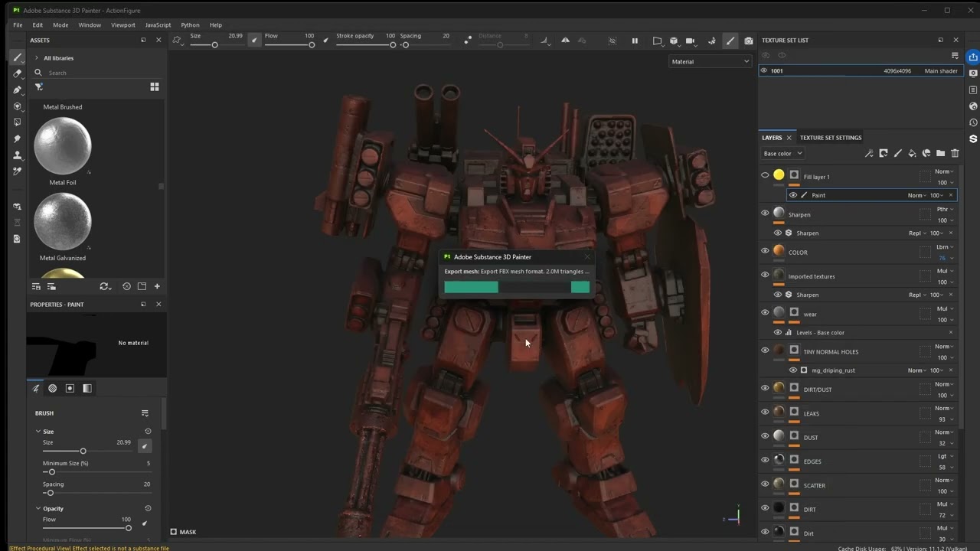980x551 pixels.
Task: Hide the COLOR layer
Action: (765, 250)
